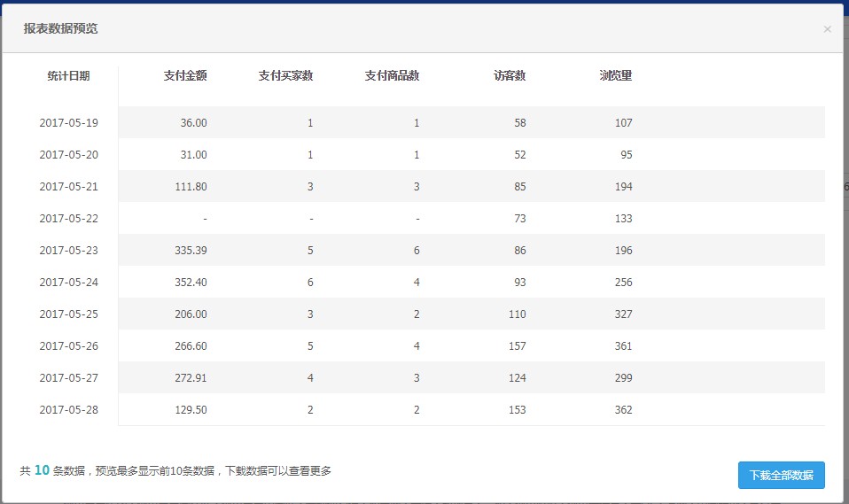Select the date 2017-05-24
The height and width of the screenshot is (504, 849).
(69, 283)
